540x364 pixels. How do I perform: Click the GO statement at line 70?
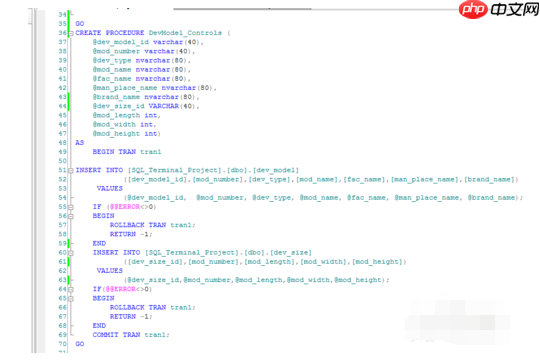(80, 344)
